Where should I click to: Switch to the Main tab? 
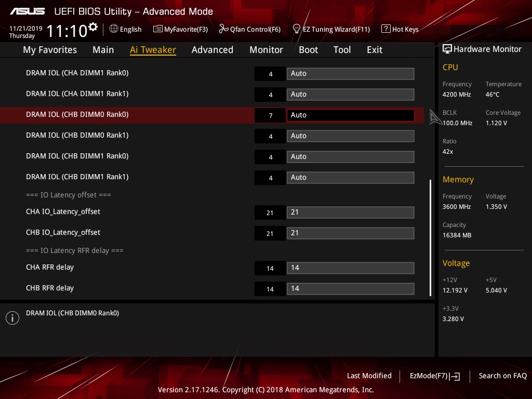tap(103, 50)
